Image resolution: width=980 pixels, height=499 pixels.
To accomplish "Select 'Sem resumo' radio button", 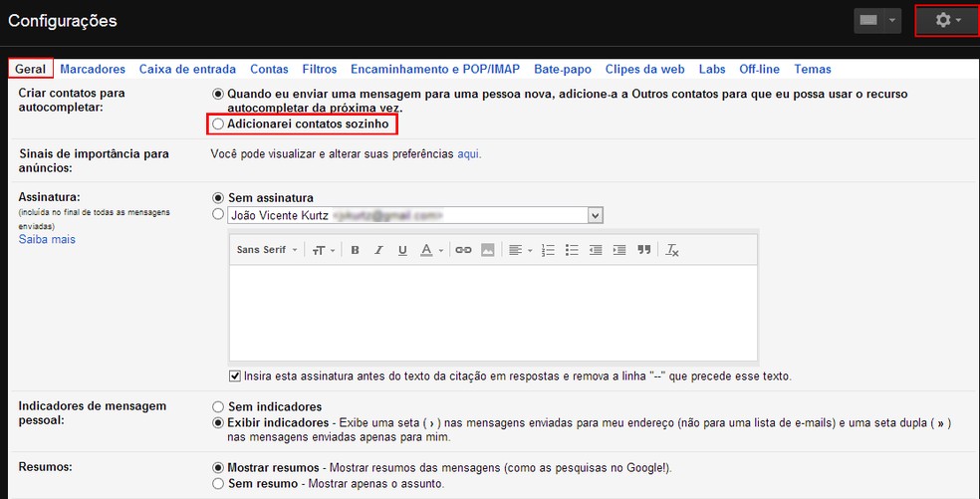I will tap(217, 483).
